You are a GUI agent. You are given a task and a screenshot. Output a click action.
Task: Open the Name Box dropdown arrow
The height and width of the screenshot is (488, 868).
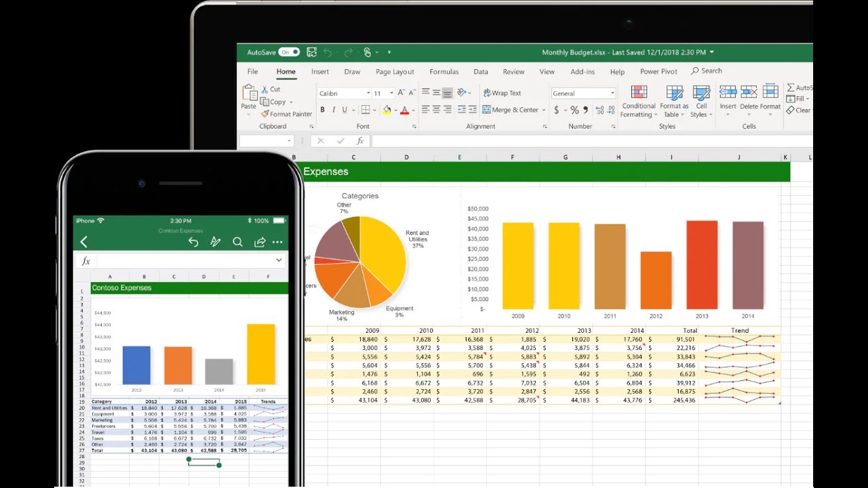coord(290,141)
